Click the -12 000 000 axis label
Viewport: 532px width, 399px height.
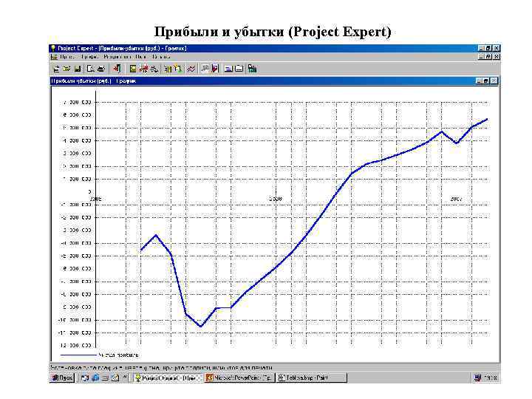point(75,345)
